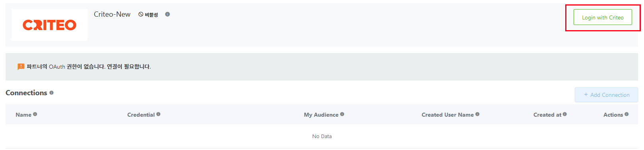
Task: Click the 비활성 disabled status icon
Action: coord(141,14)
